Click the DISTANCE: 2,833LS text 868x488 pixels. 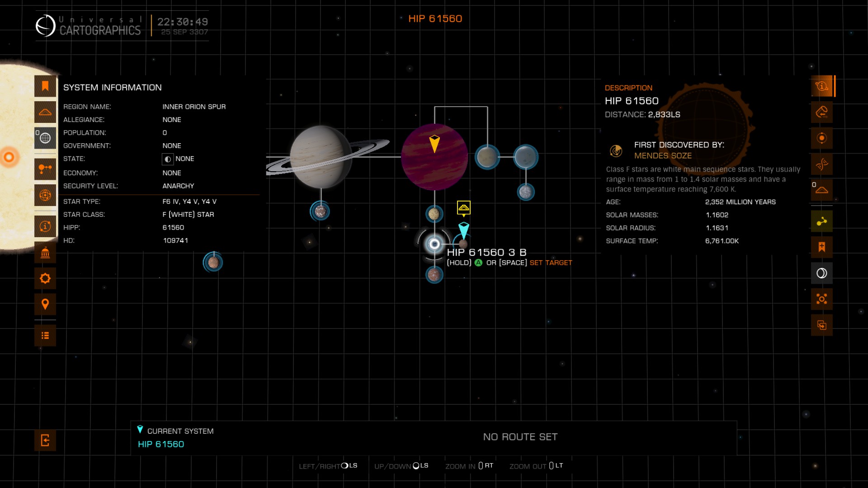coord(642,115)
